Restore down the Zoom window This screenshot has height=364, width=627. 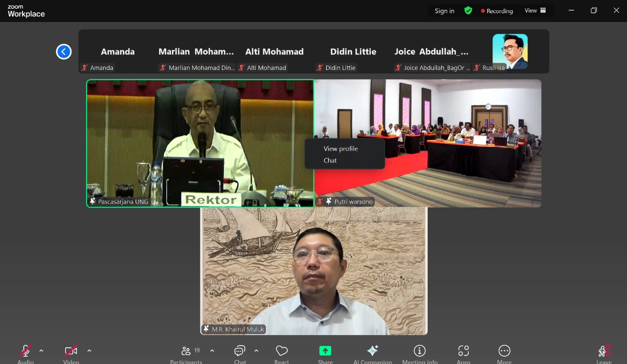(x=594, y=10)
